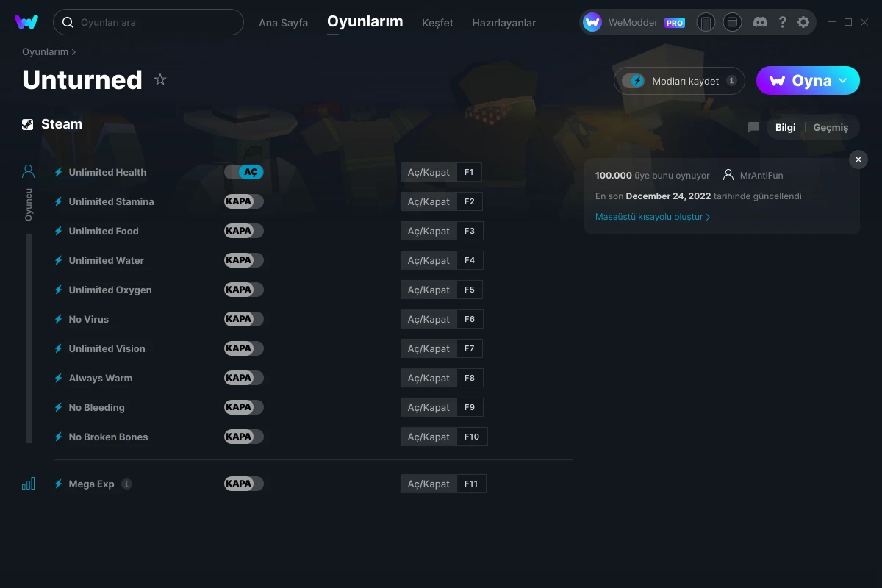Toggle Unlimited Health off
Viewport: 882px width, 588px height.
(x=244, y=172)
